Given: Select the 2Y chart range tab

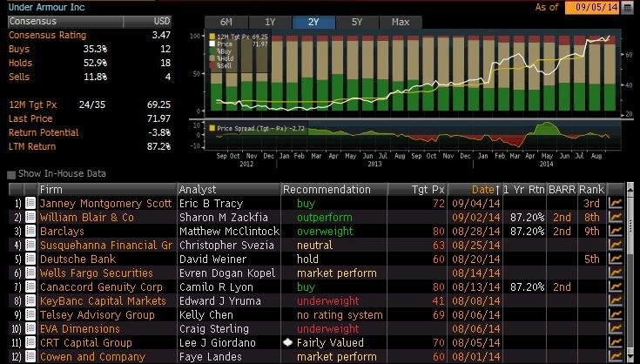Looking at the screenshot, I should pyautogui.click(x=313, y=22).
